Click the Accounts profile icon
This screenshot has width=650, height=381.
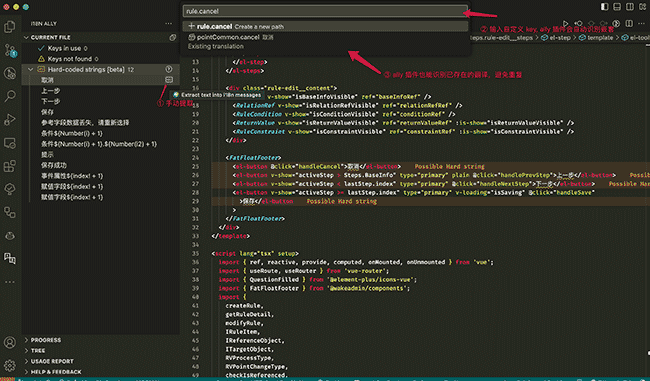(10, 342)
